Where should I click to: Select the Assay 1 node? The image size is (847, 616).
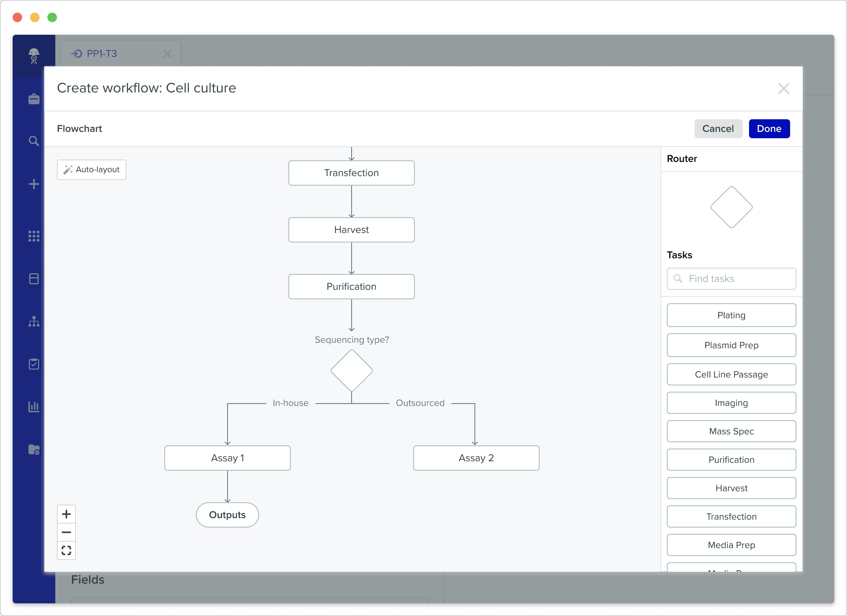point(228,458)
